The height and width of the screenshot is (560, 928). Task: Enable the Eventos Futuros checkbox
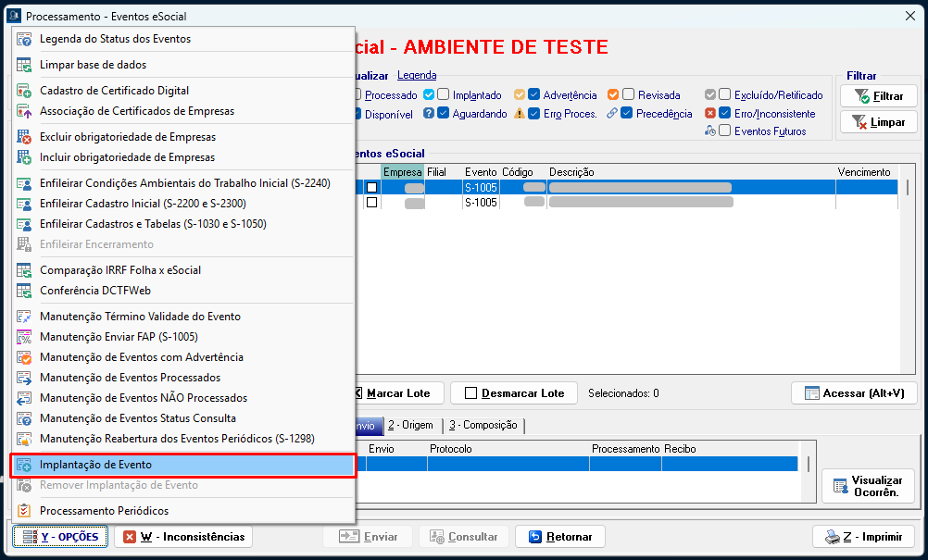724,131
